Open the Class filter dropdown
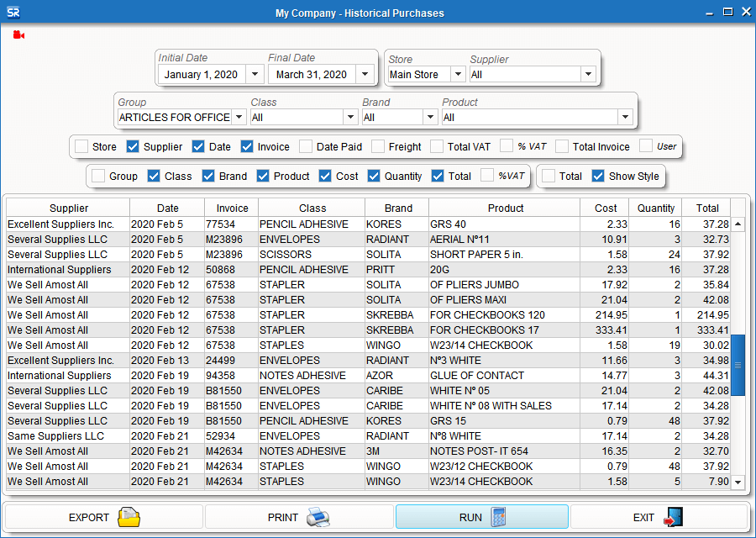 [350, 117]
